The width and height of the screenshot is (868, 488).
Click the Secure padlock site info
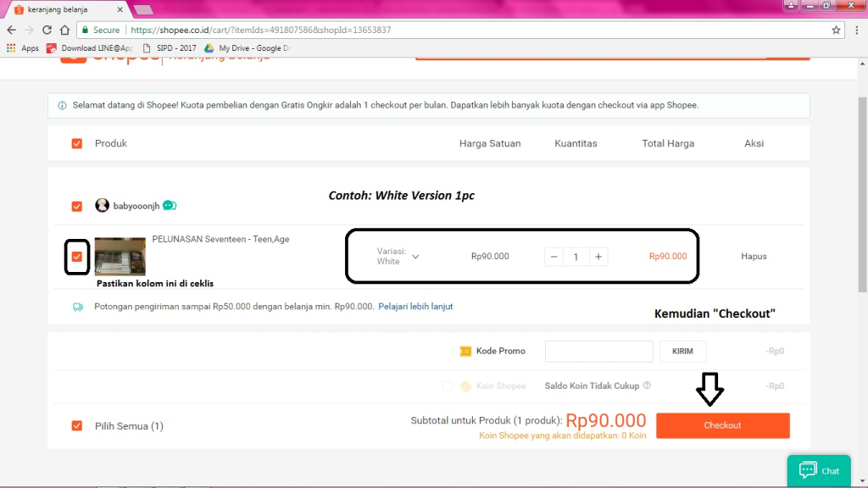click(x=100, y=30)
